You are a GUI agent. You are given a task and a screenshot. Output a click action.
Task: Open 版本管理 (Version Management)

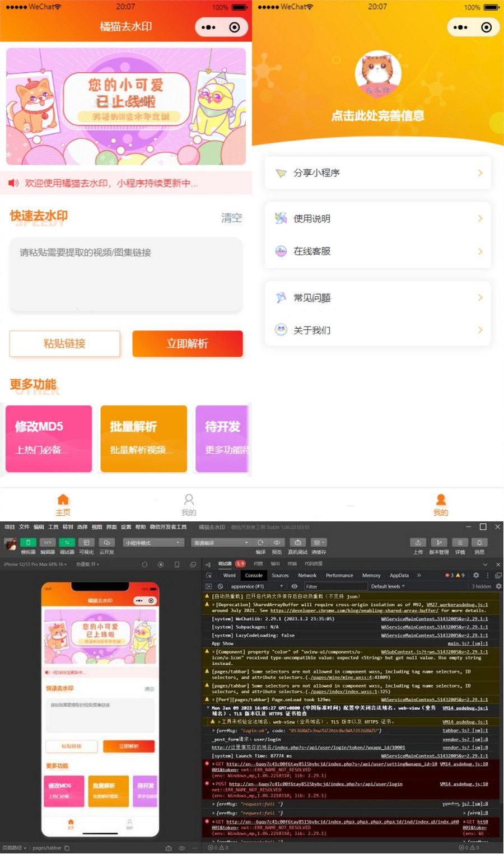[x=439, y=542]
